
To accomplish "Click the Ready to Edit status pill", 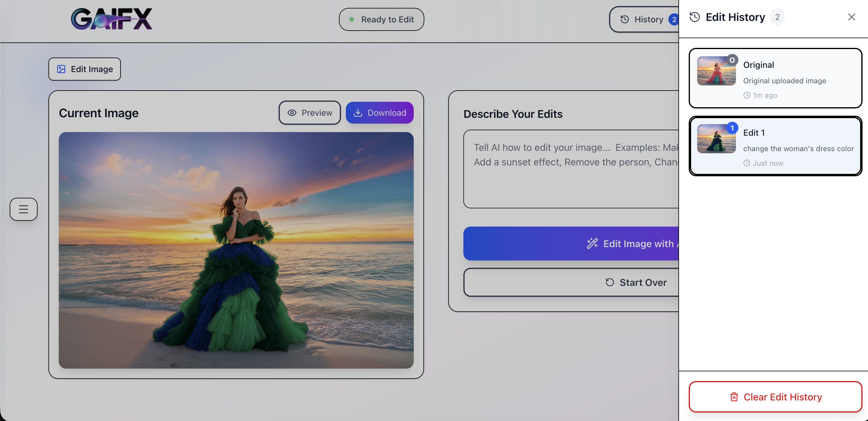I will pyautogui.click(x=381, y=20).
